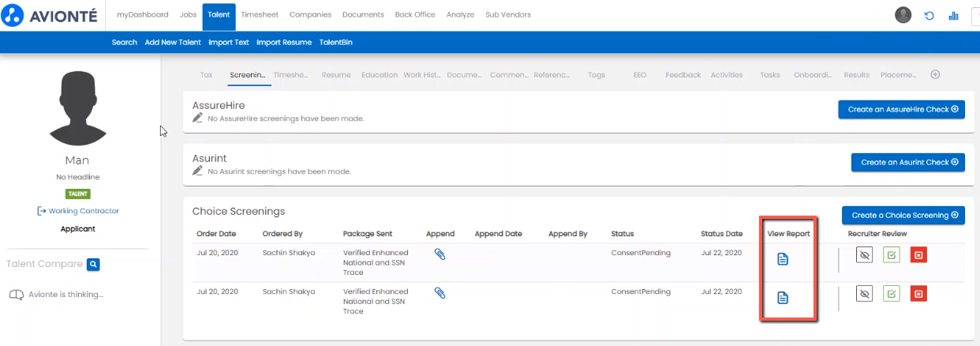Open the user profile avatar menu

[x=903, y=15]
